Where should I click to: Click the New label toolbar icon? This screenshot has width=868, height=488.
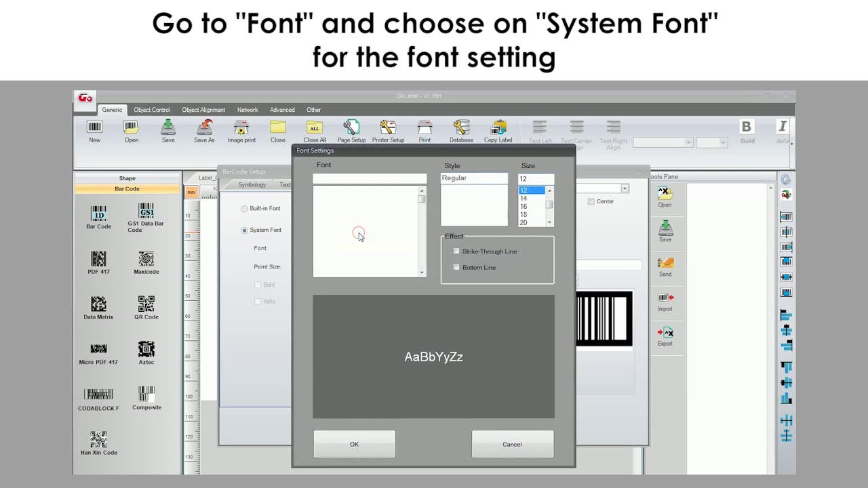click(94, 127)
